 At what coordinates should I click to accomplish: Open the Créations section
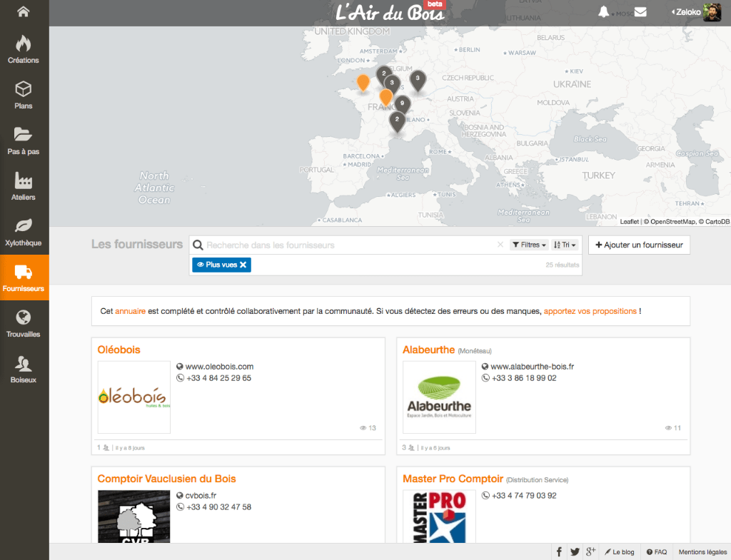[24, 49]
